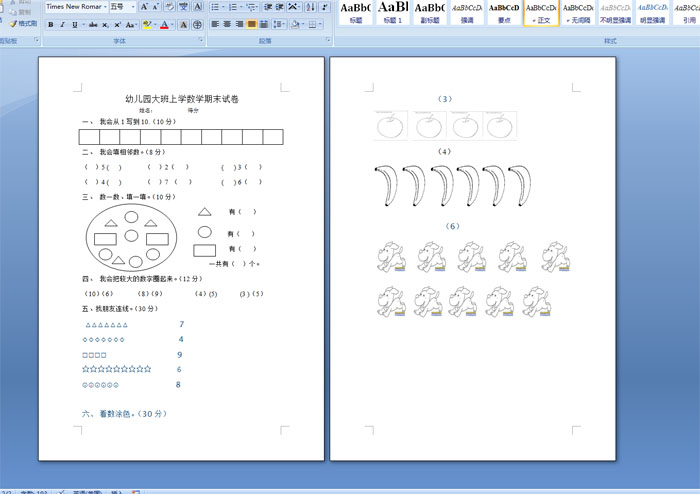The height and width of the screenshot is (494, 700).
Task: Apply the 不明显强调 style
Action: 615,12
